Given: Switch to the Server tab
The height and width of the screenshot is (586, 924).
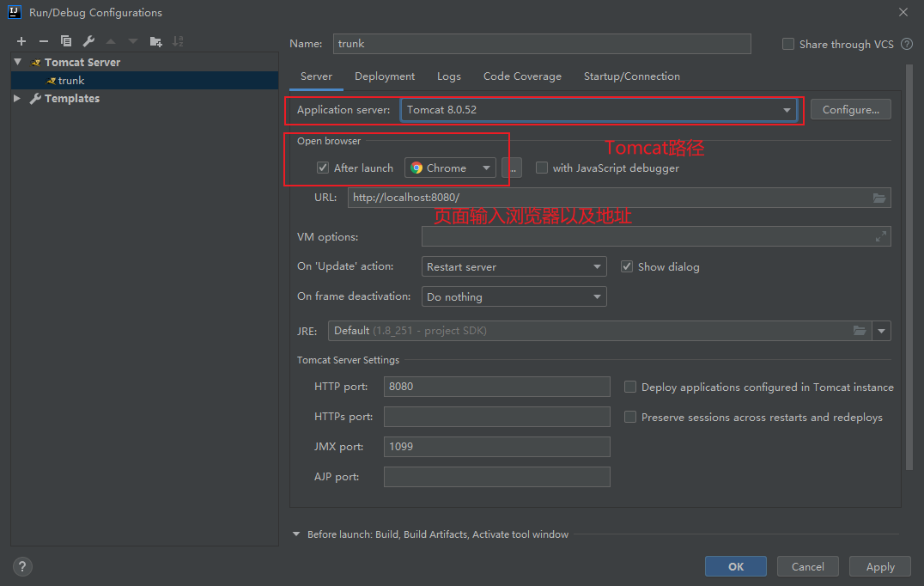Looking at the screenshot, I should 317,76.
